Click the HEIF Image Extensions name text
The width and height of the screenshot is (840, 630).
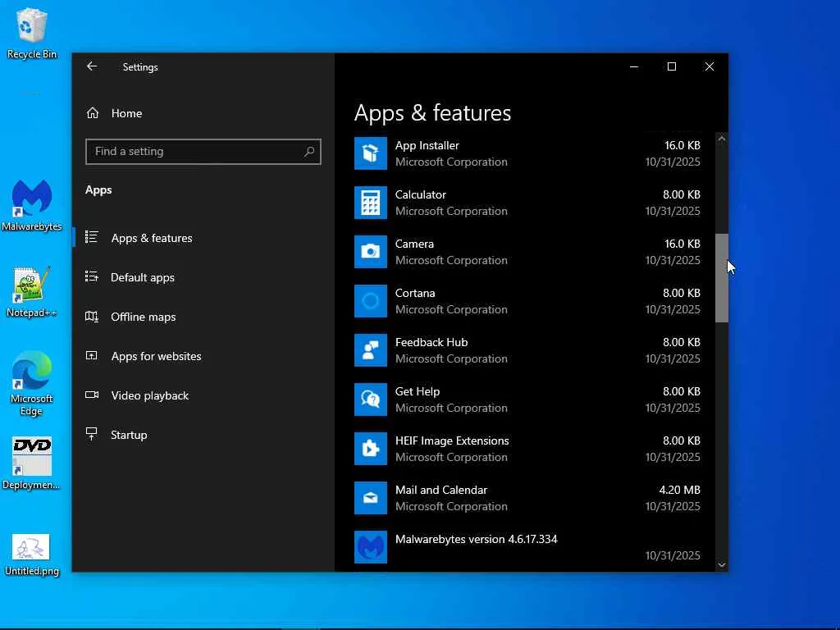[x=452, y=441]
